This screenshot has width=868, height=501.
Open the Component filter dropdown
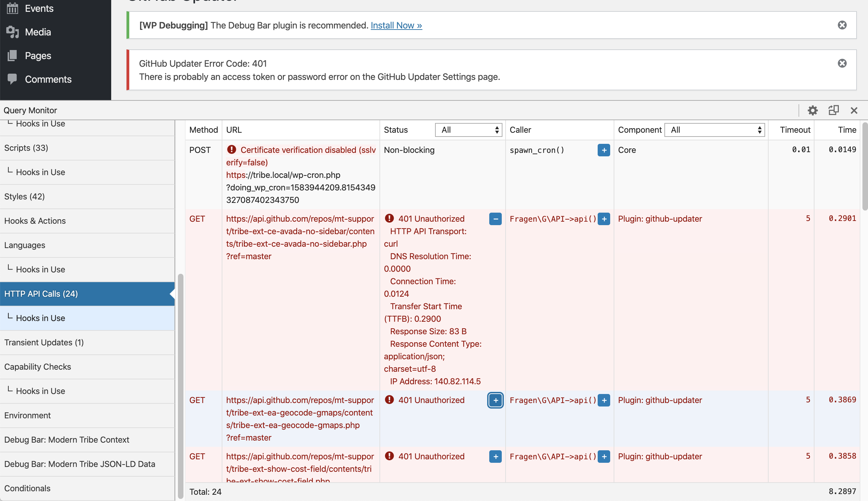click(x=714, y=130)
